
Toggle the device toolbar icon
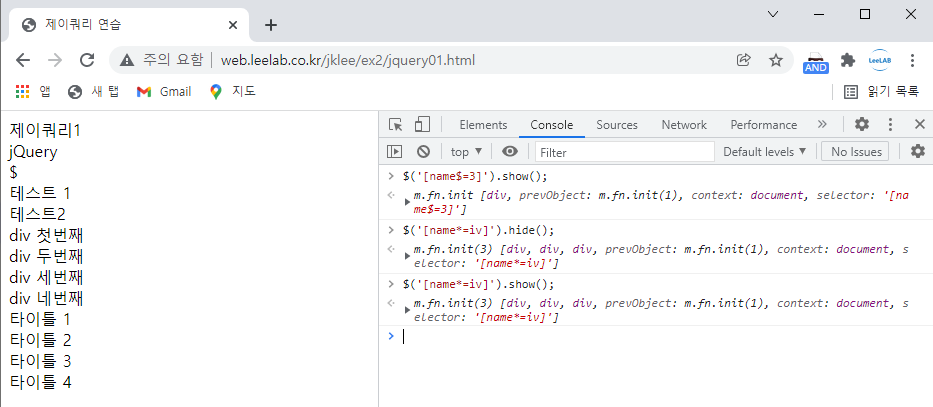(x=422, y=124)
